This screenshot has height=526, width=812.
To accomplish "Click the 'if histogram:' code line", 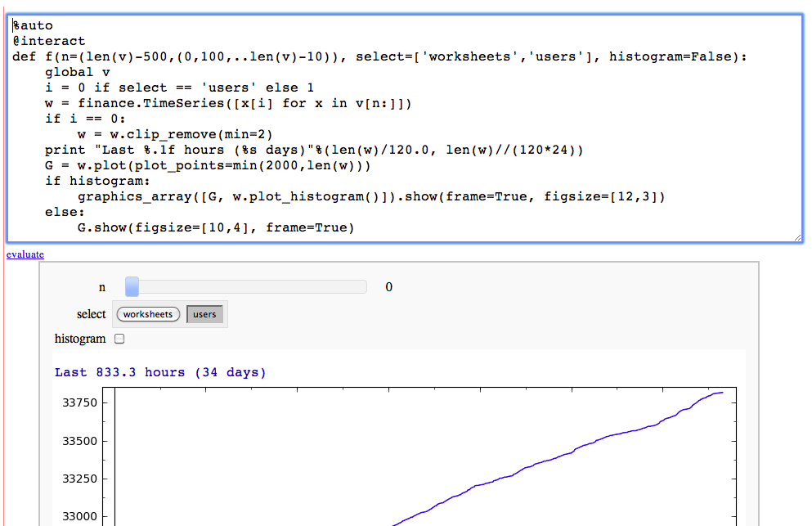I will tap(97, 181).
